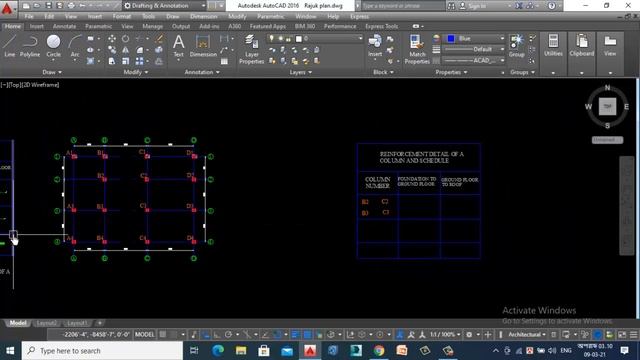The image size is (640, 360).
Task: Toggle Clean Screen in status bar
Action: (x=622, y=335)
